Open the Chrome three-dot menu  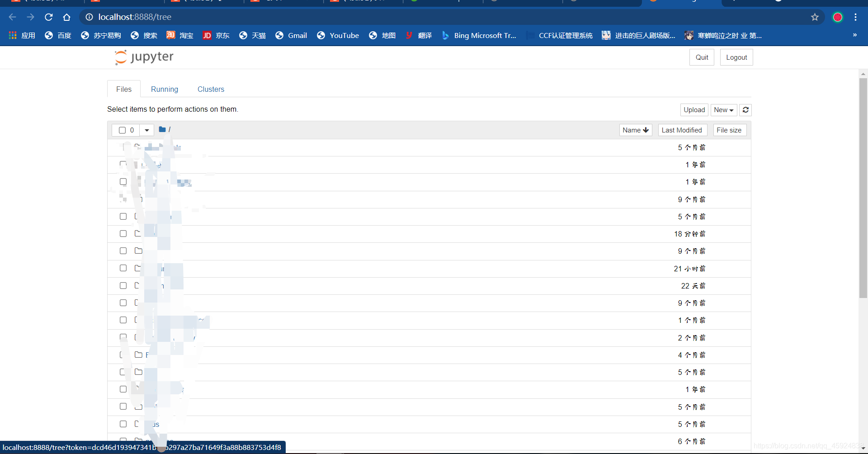[x=855, y=17]
